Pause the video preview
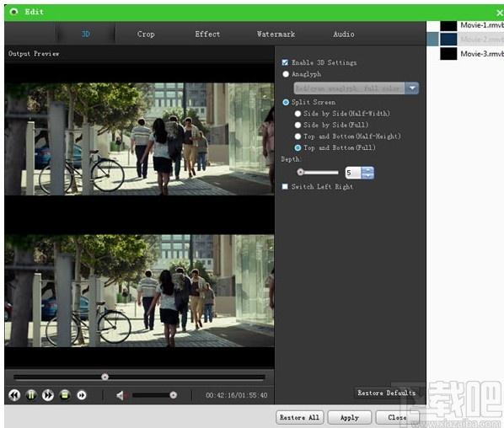This screenshot has height=428, width=504. click(x=31, y=395)
